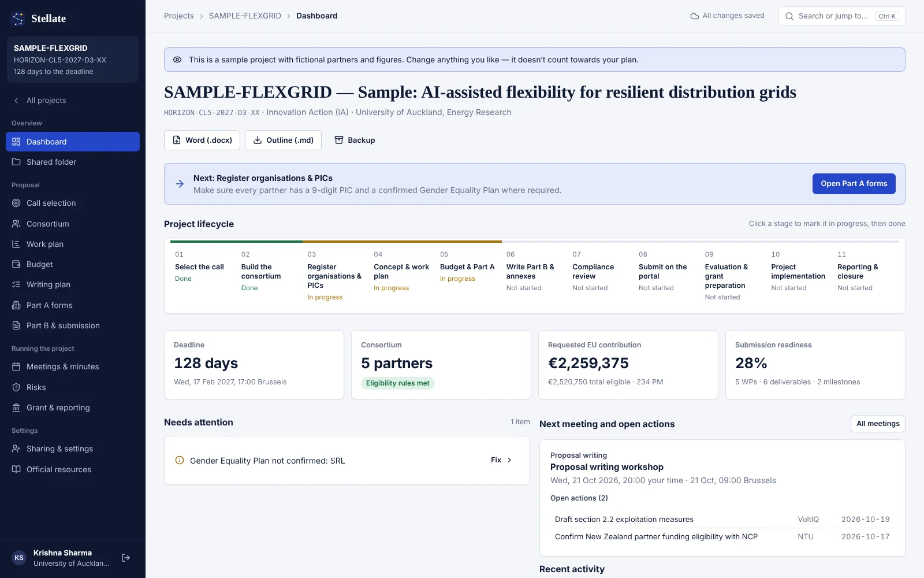The height and width of the screenshot is (578, 924).
Task: Click the Sharing & settings user icon
Action: point(16,449)
